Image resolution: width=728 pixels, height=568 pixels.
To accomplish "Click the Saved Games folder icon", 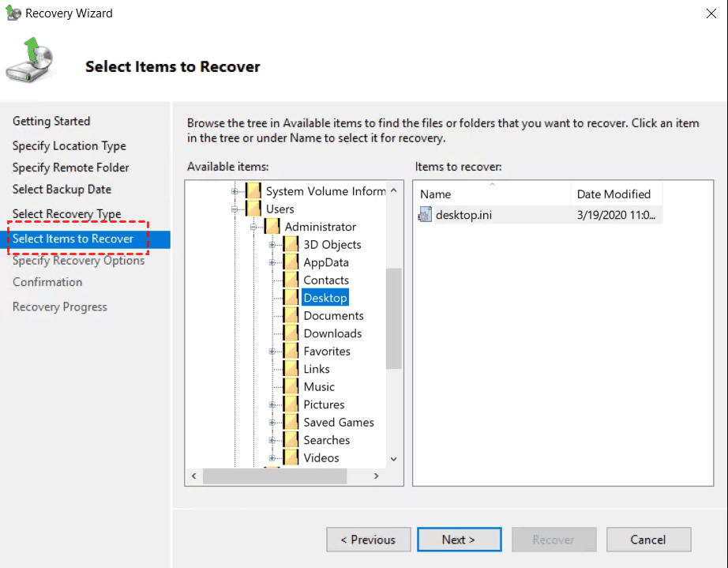I will [291, 422].
